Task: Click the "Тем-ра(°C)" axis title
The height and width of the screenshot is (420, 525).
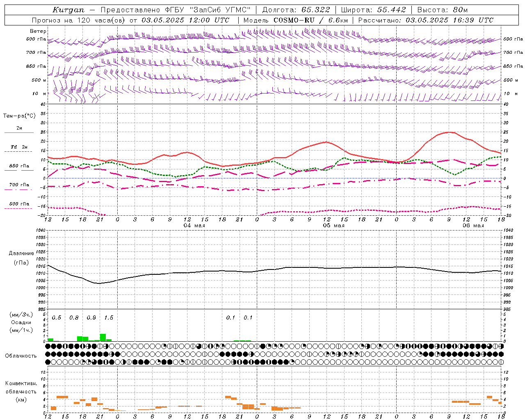Action: 19,116
